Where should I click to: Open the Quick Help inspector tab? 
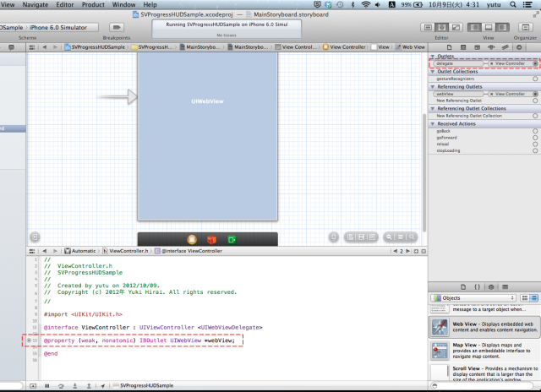[x=463, y=47]
